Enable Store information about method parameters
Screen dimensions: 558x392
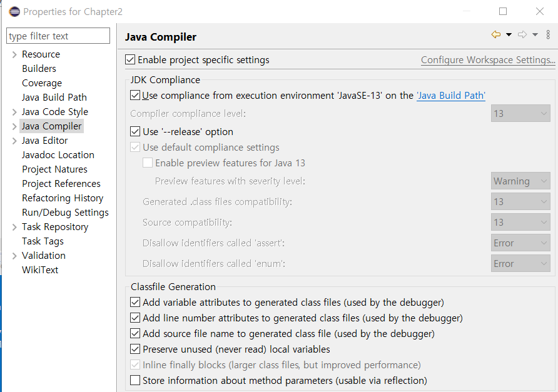tap(135, 381)
